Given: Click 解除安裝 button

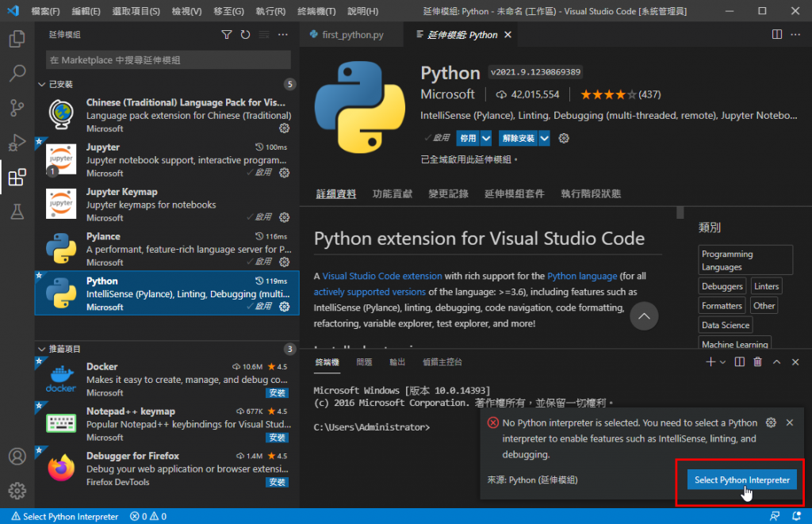Looking at the screenshot, I should pos(519,138).
